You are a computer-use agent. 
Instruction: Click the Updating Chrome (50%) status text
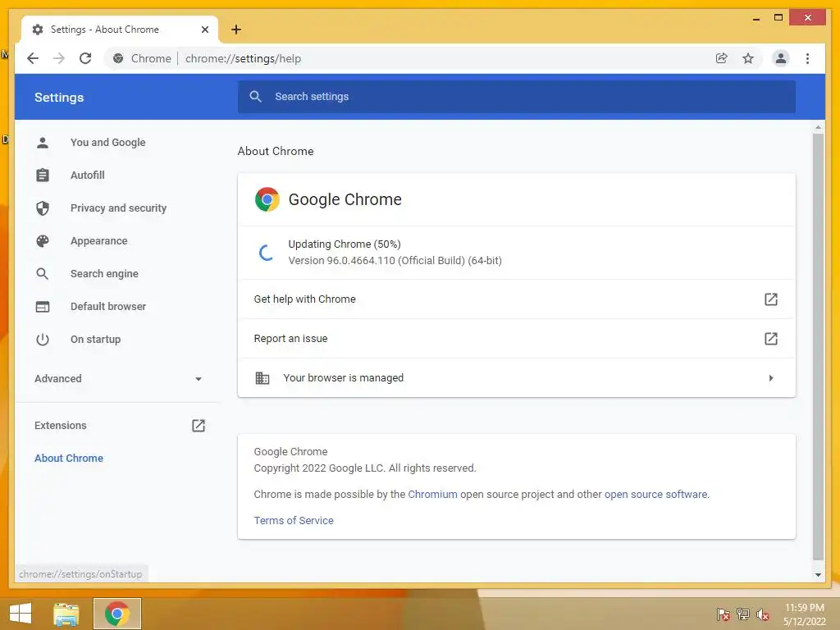tap(345, 244)
